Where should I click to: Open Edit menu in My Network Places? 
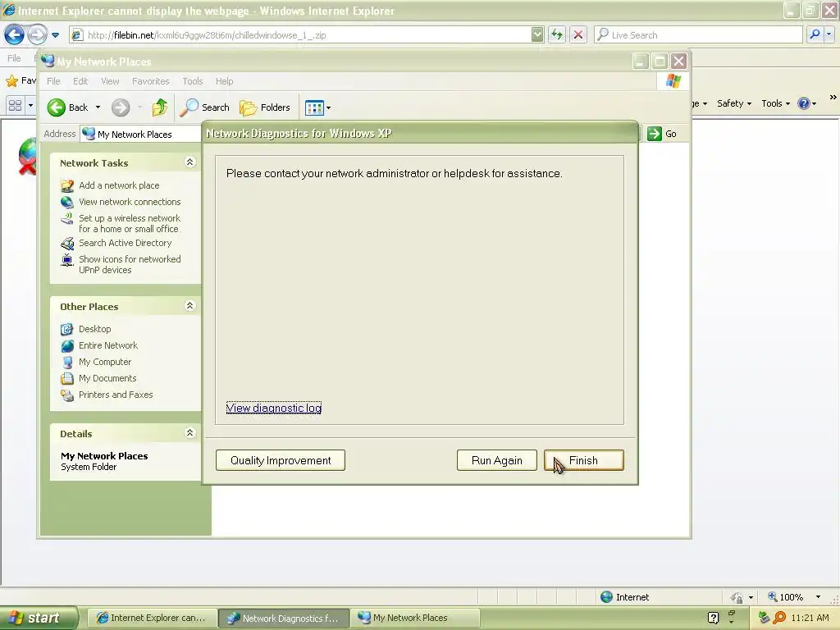pos(80,81)
